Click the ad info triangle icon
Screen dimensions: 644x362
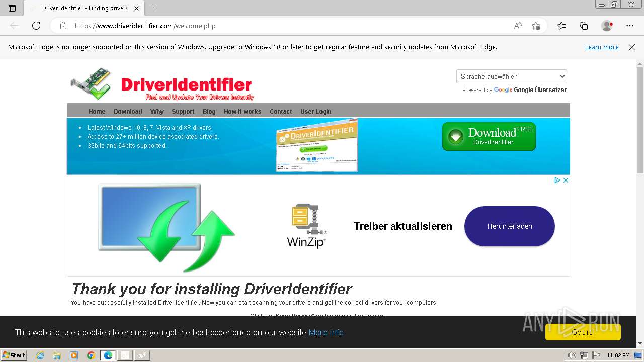557,180
